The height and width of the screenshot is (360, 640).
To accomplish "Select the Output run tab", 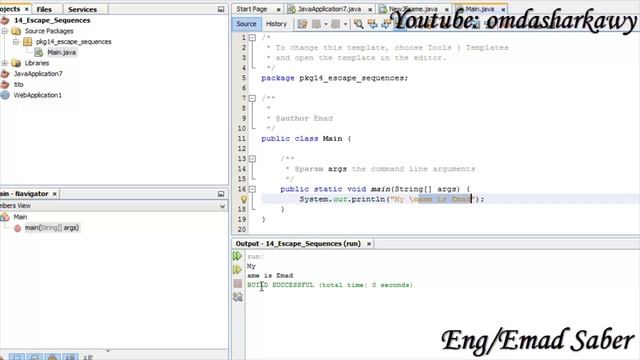I will 298,244.
